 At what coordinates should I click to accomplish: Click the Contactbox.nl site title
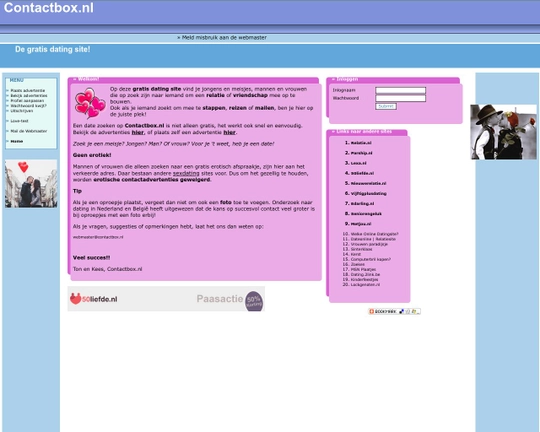[x=49, y=8]
